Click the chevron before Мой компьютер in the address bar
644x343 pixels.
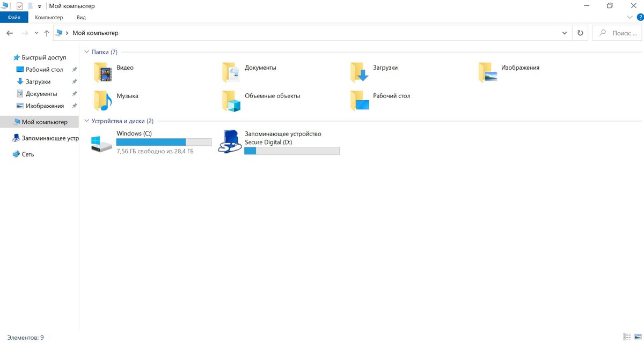tap(67, 33)
